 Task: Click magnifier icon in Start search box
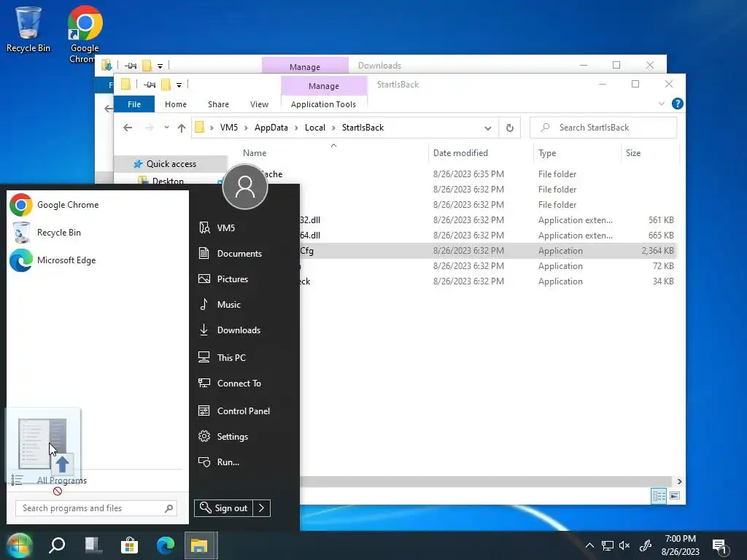point(169,508)
